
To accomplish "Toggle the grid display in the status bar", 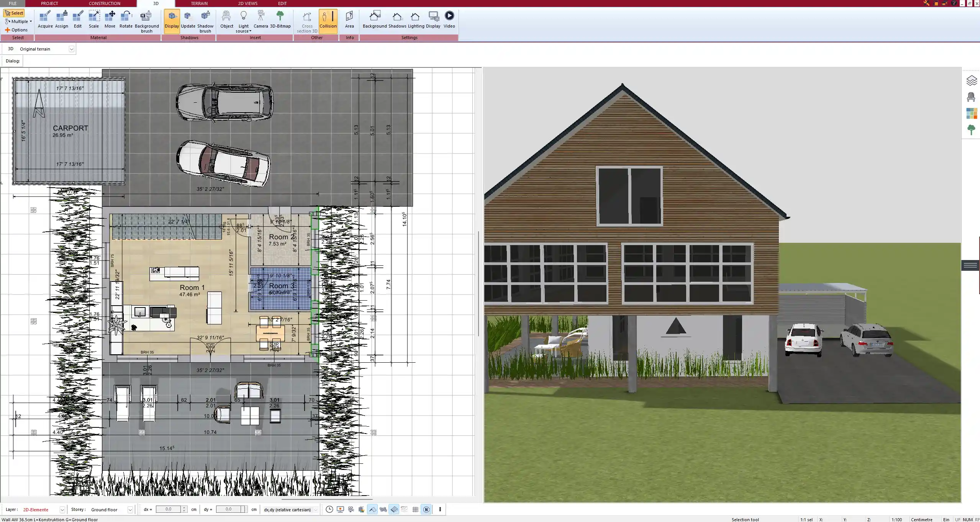I will 415,509.
